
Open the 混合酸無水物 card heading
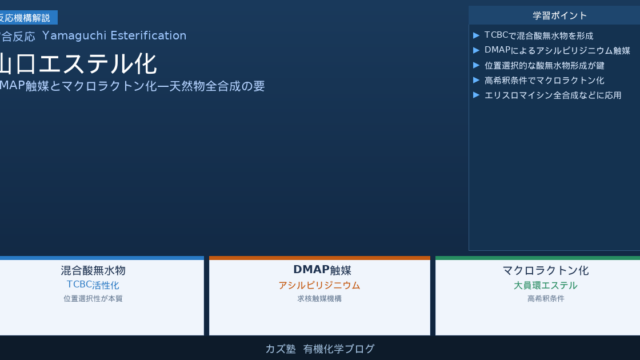(93, 271)
